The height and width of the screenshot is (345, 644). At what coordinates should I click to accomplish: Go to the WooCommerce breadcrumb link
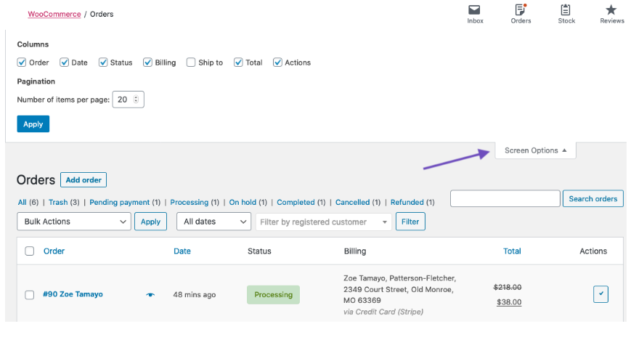pyautogui.click(x=54, y=14)
